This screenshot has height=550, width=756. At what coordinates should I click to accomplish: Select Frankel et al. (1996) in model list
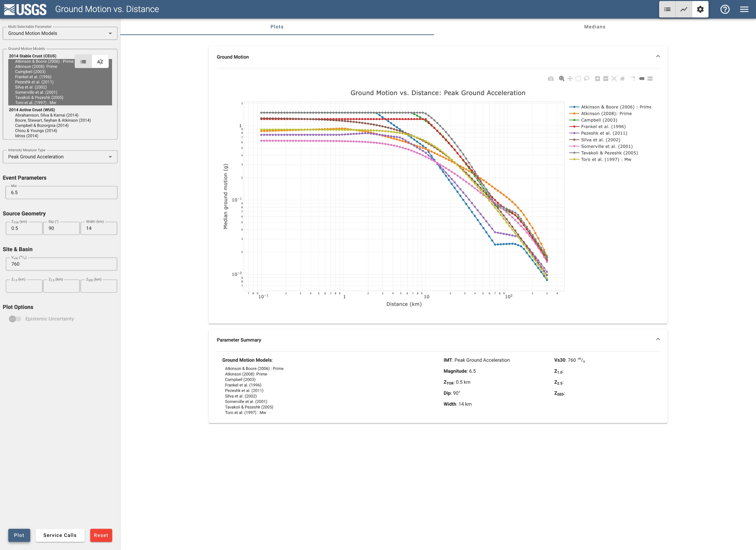[x=33, y=77]
